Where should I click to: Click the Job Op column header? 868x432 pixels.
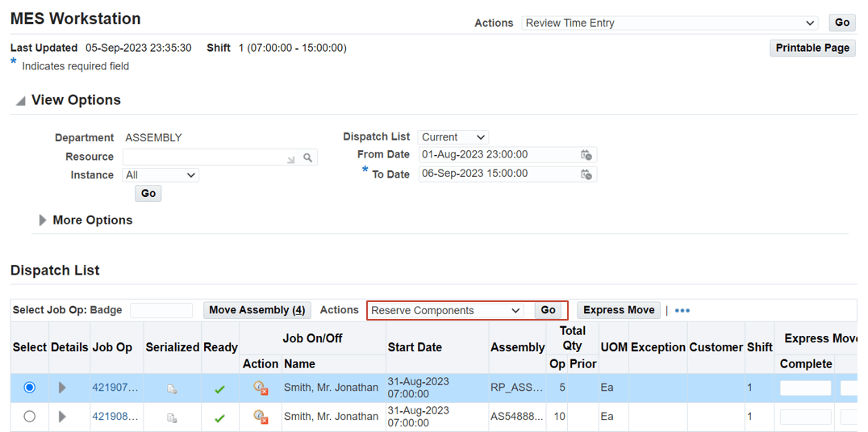click(x=112, y=347)
